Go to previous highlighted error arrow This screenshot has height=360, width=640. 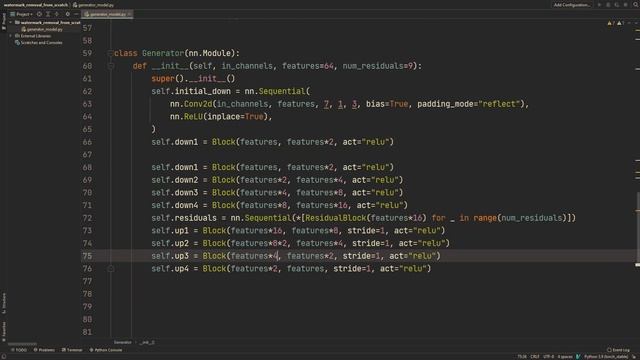click(x=629, y=23)
